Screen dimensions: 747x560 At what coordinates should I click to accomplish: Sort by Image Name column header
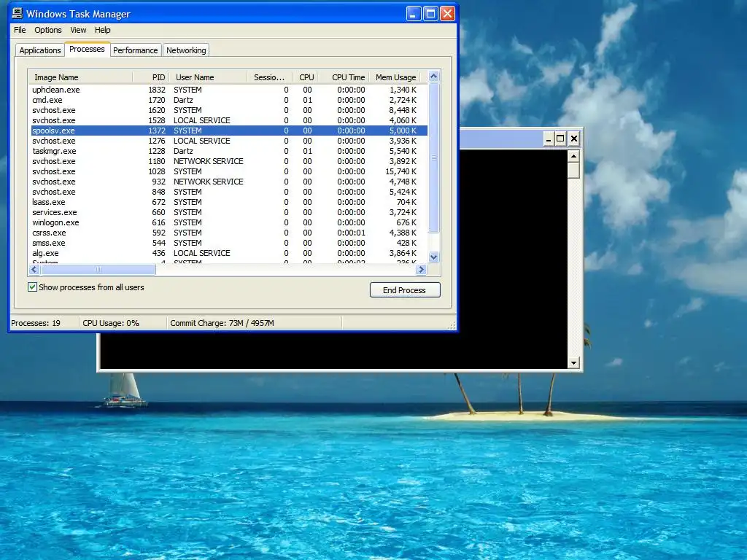(x=80, y=77)
